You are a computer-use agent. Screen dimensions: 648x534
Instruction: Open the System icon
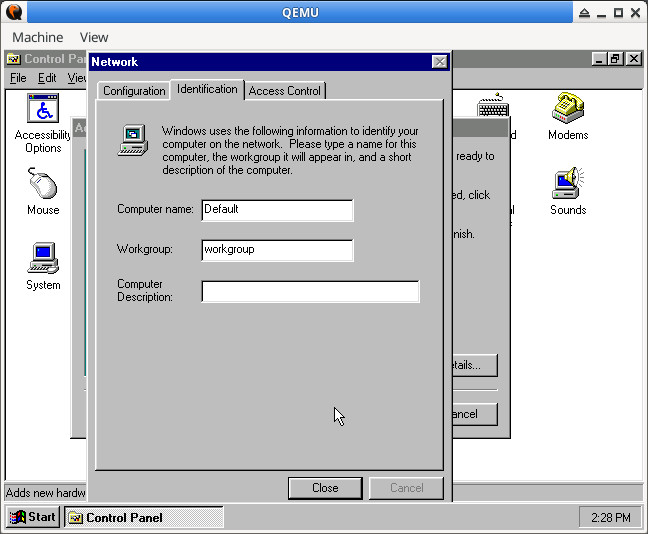(43, 260)
